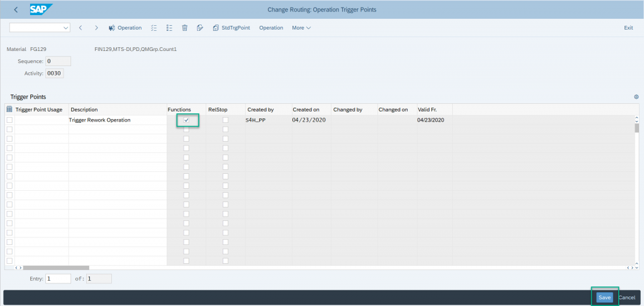Save the routing with the Save button
Viewport: 644px width, 306px height.
[x=604, y=297]
